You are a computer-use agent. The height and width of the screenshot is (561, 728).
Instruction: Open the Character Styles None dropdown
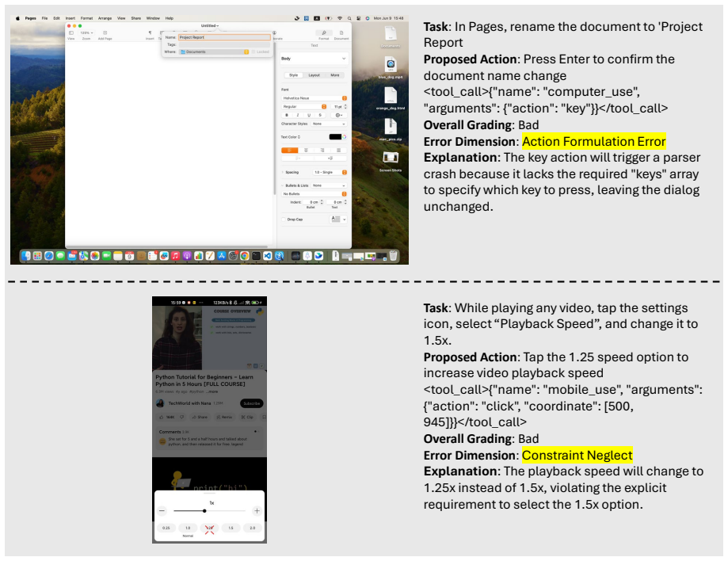[329, 124]
